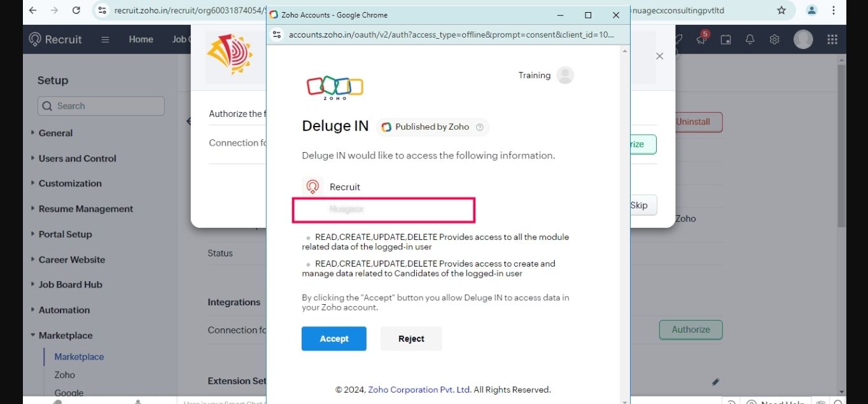Open Chrome three-dot menu
Screen dimensions: 868x404
click(834, 10)
